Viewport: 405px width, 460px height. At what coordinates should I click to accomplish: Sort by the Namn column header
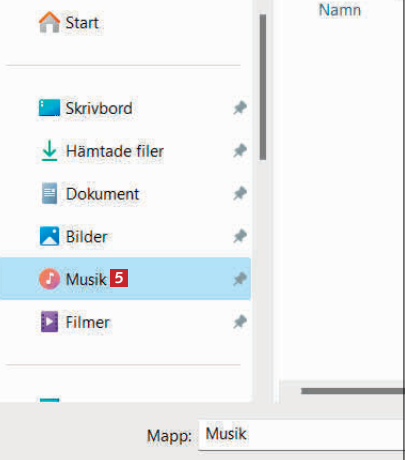tap(340, 10)
